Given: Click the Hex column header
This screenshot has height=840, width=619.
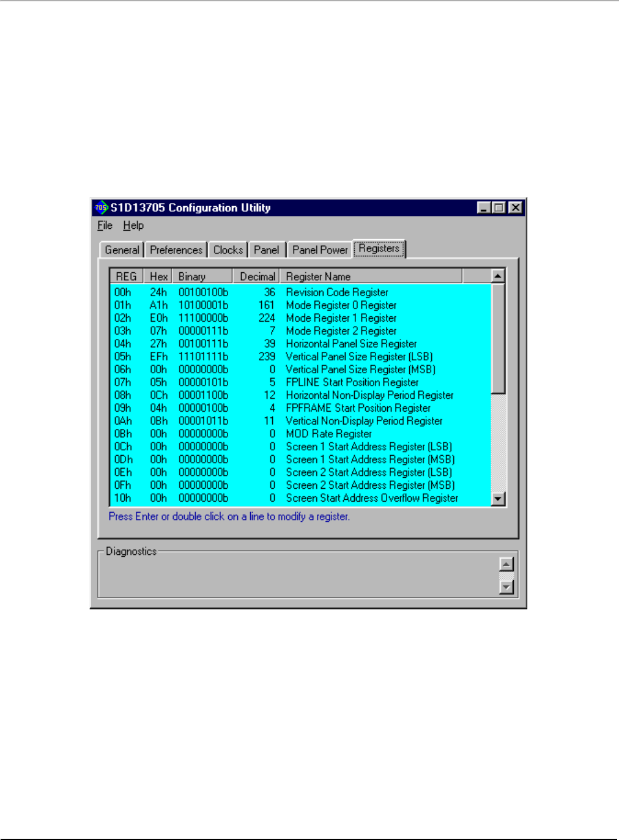Looking at the screenshot, I should coord(158,277).
